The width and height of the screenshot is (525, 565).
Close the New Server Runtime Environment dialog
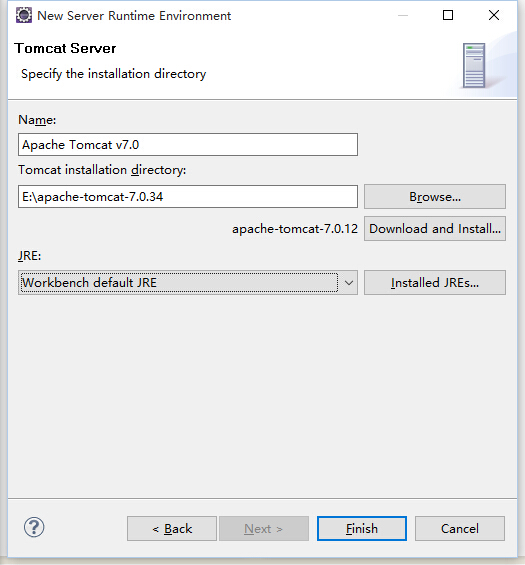tap(494, 15)
